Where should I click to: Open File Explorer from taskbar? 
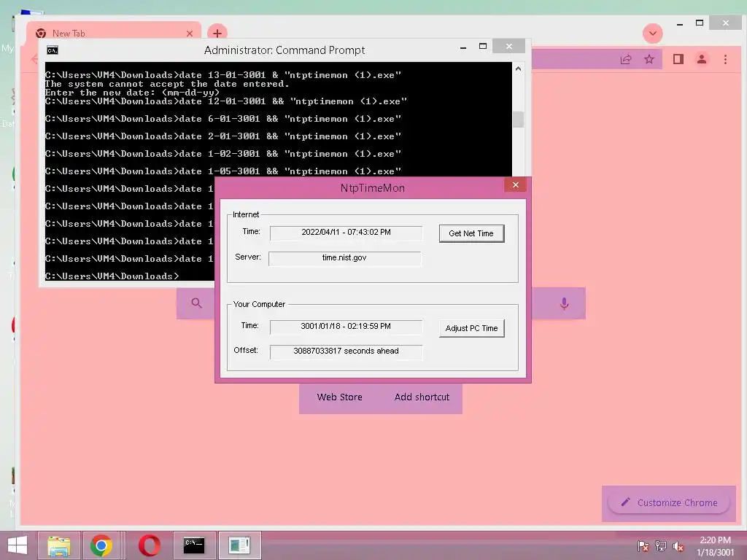coord(59,545)
